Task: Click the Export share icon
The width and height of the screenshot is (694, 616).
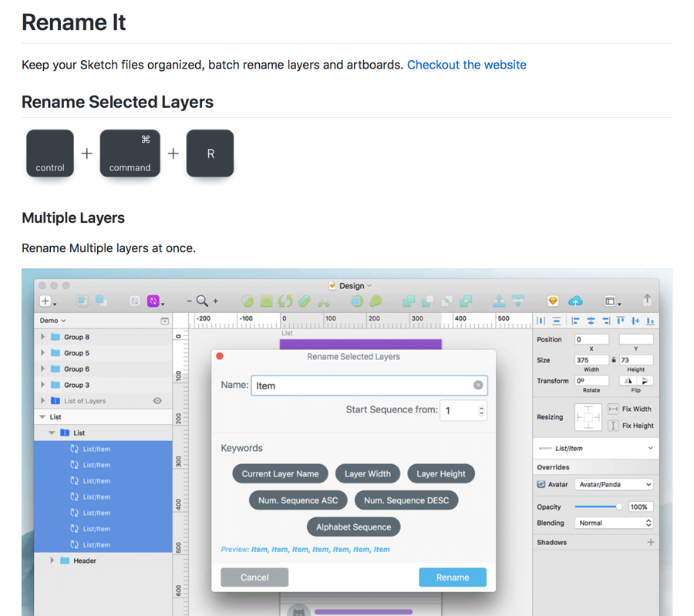Action: click(x=647, y=300)
